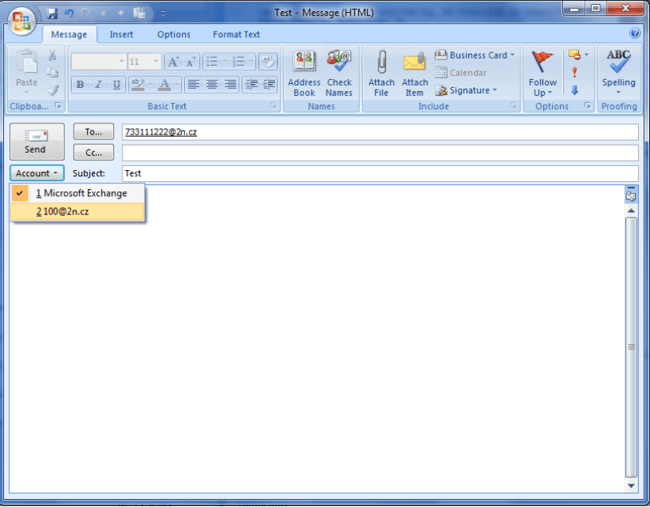Shrink font size with the small A icon

pyautogui.click(x=191, y=62)
